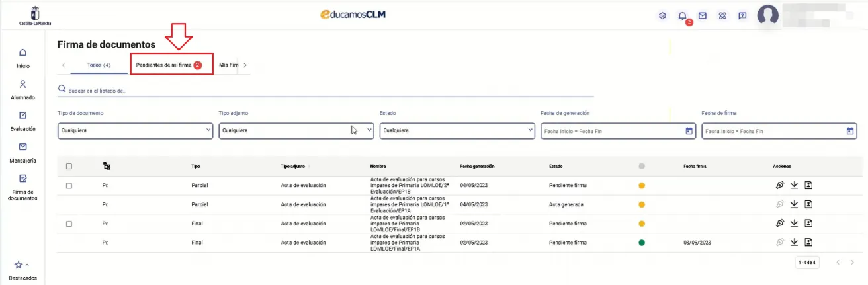The width and height of the screenshot is (868, 285).
Task: Click the 03/05/2023 signature date cell
Action: point(697,243)
